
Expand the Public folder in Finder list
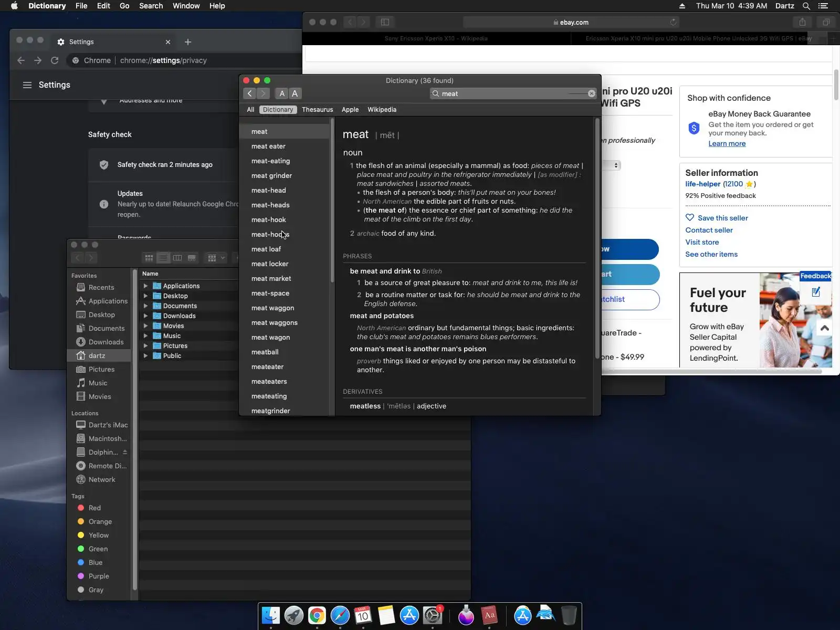click(x=145, y=356)
